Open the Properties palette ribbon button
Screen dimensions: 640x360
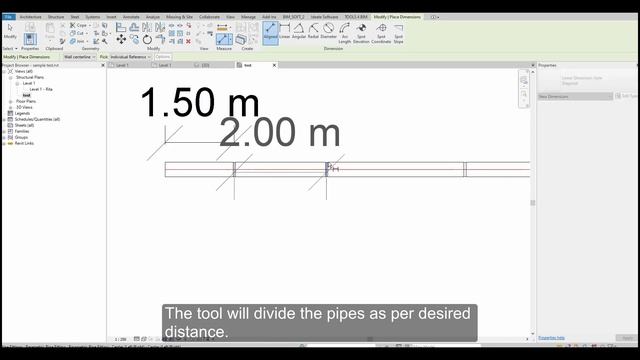pyautogui.click(x=30, y=40)
